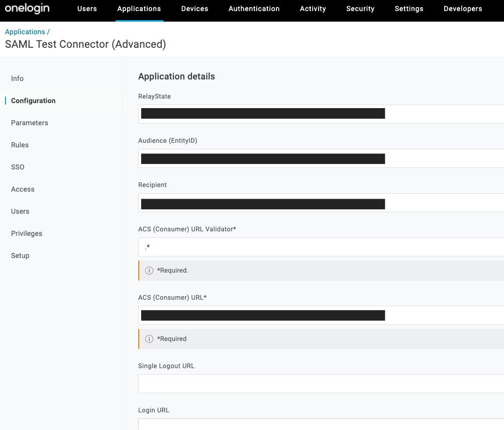Image resolution: width=504 pixels, height=430 pixels.
Task: Switch to the Info sidebar tab
Action: click(18, 78)
